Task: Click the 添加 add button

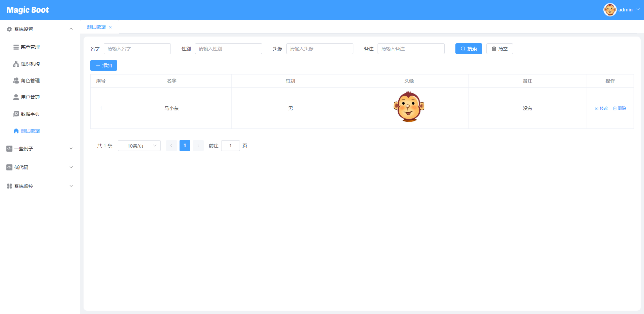Action: [103, 65]
